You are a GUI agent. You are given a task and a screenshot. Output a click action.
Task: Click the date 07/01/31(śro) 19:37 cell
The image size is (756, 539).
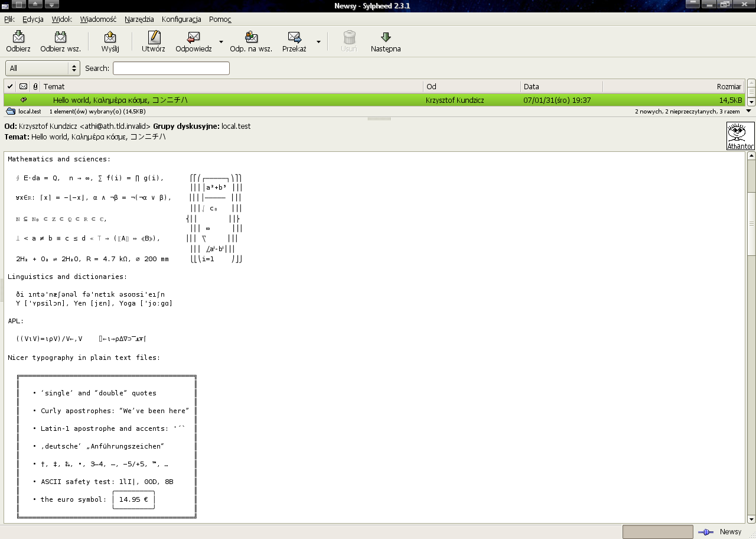click(x=557, y=100)
